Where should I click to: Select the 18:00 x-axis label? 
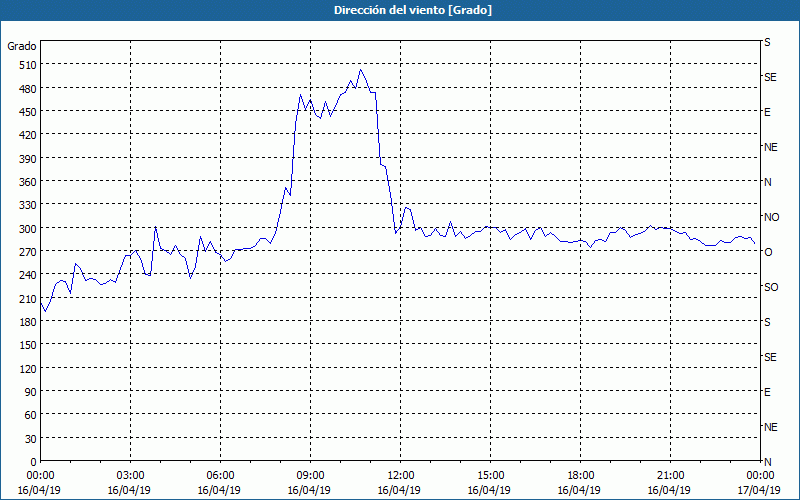[581, 476]
